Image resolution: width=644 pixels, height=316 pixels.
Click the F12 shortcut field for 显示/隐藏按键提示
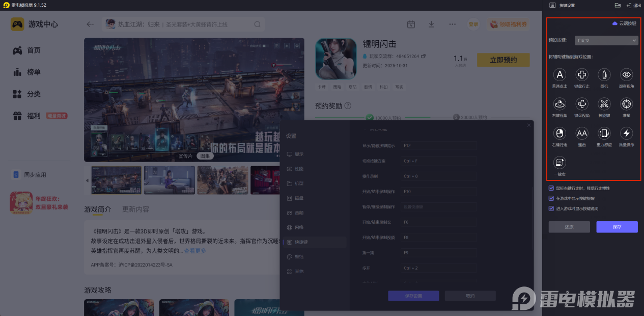pos(439,146)
